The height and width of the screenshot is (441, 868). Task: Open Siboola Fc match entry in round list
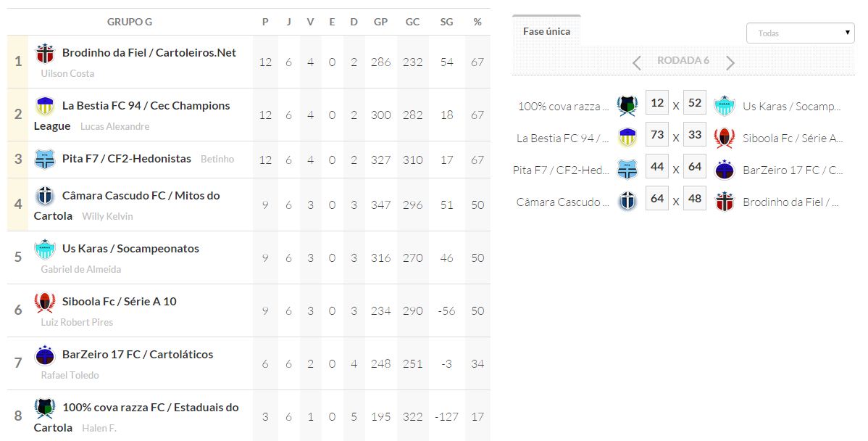793,139
